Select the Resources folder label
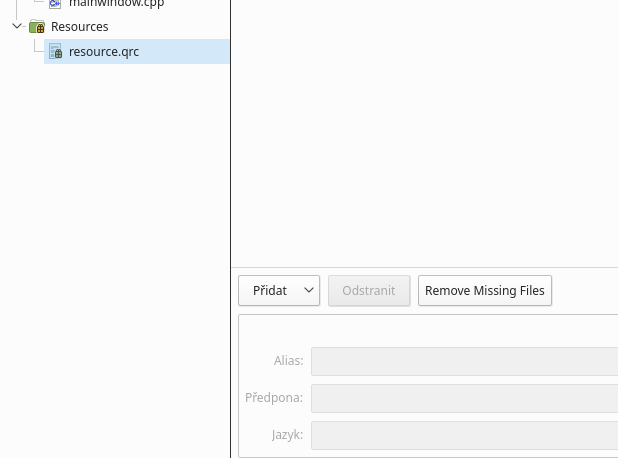 tap(80, 26)
